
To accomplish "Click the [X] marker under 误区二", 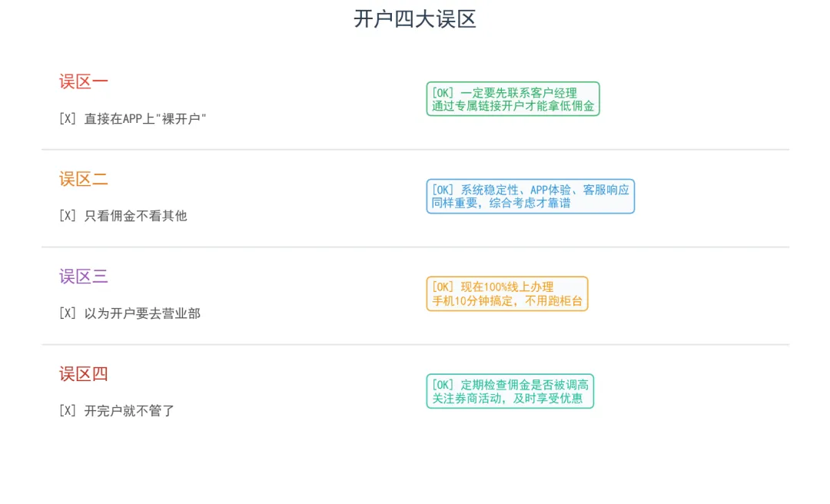I will click(x=68, y=216).
